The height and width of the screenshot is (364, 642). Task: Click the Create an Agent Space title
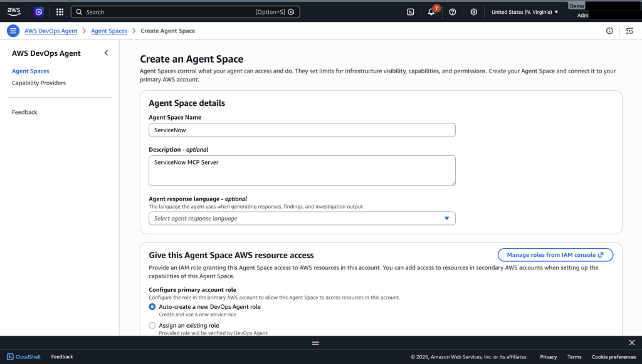point(192,59)
